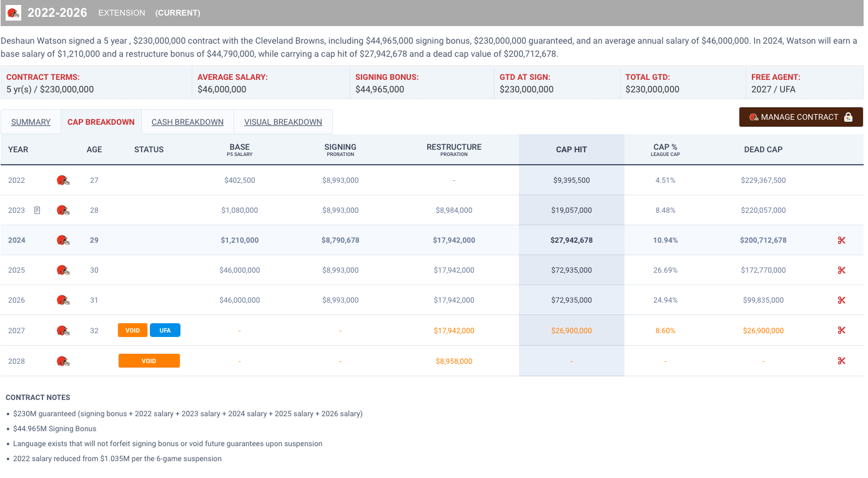Open the Visual Breakdown tab

click(x=283, y=122)
